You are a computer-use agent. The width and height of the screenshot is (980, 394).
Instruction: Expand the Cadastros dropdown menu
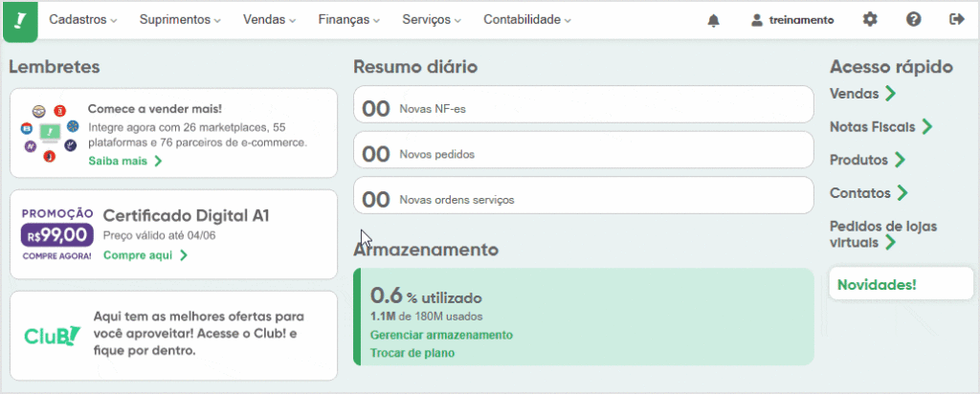(x=82, y=20)
